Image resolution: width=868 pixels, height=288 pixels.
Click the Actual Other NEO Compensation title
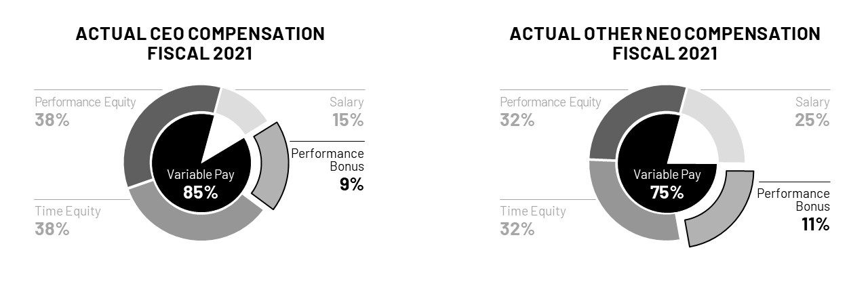665,43
